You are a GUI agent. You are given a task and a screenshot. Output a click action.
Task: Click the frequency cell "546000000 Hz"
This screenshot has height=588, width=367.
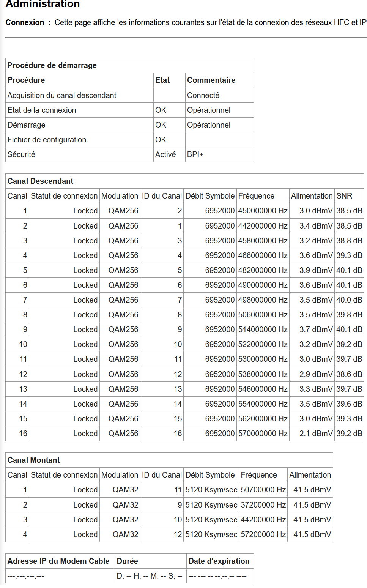(x=263, y=389)
